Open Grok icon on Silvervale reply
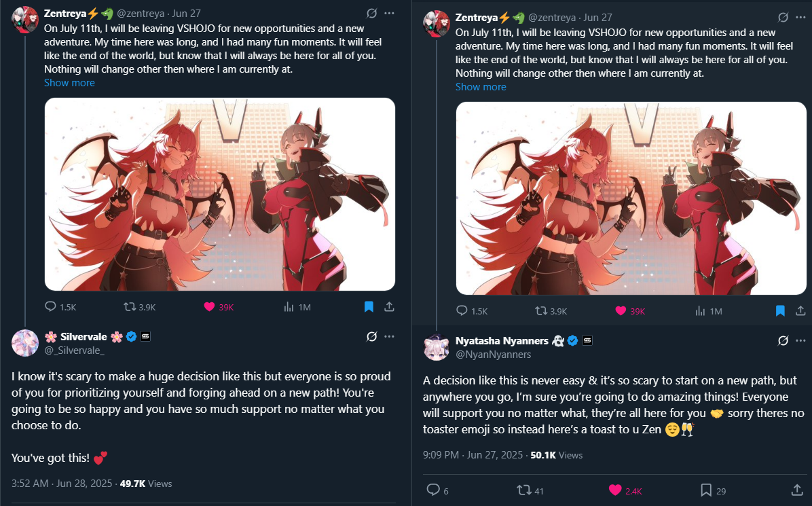812x506 pixels. [371, 337]
